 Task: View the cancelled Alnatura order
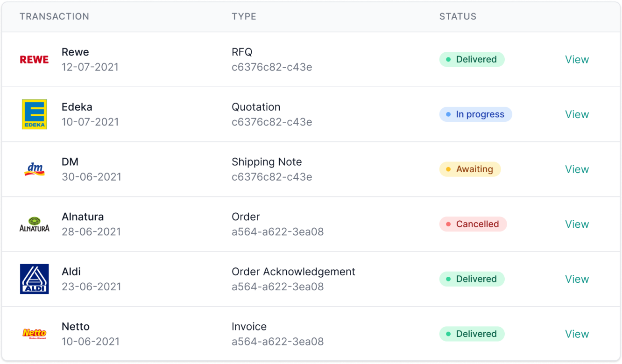click(x=577, y=224)
